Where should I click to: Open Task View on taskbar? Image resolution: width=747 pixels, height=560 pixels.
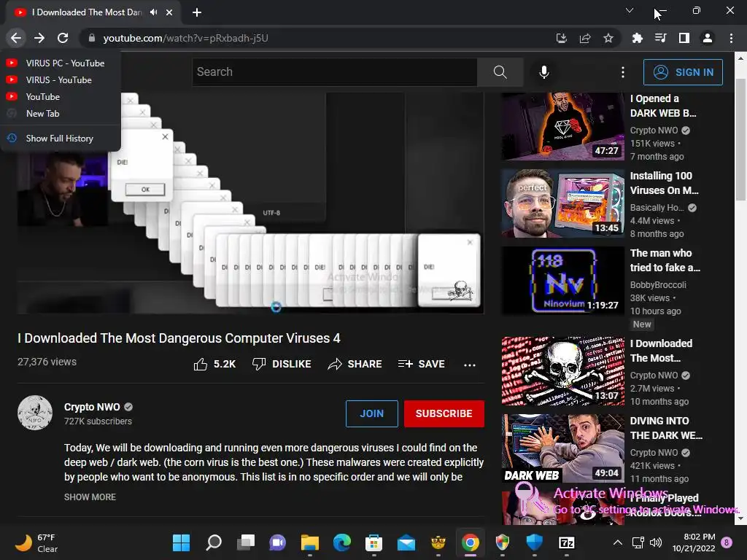(246, 542)
